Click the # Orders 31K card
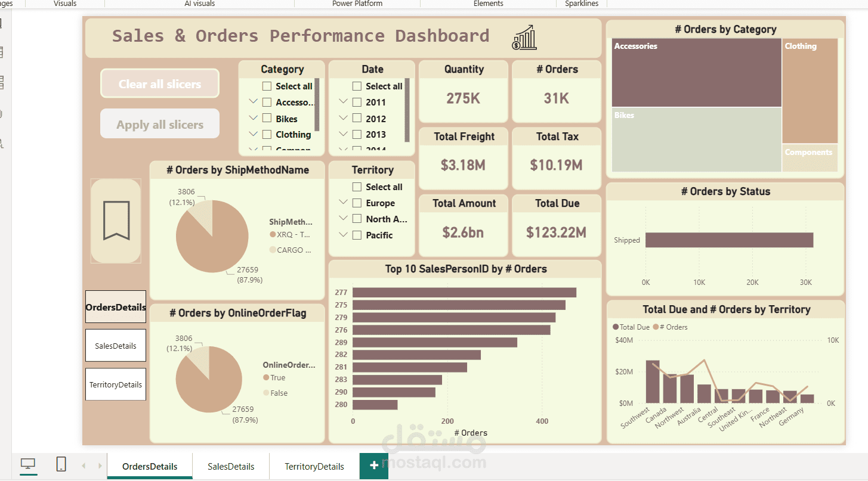This screenshot has width=868, height=481. (x=557, y=91)
